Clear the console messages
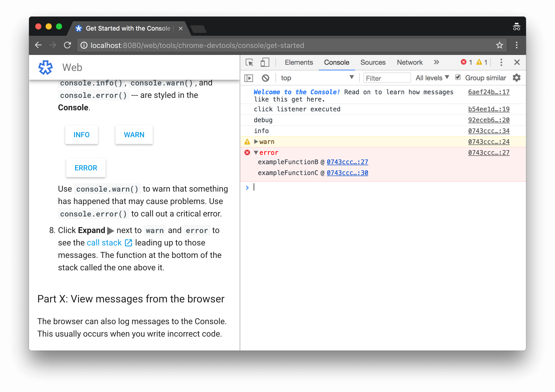Image resolution: width=555 pixels, height=392 pixels. [265, 78]
